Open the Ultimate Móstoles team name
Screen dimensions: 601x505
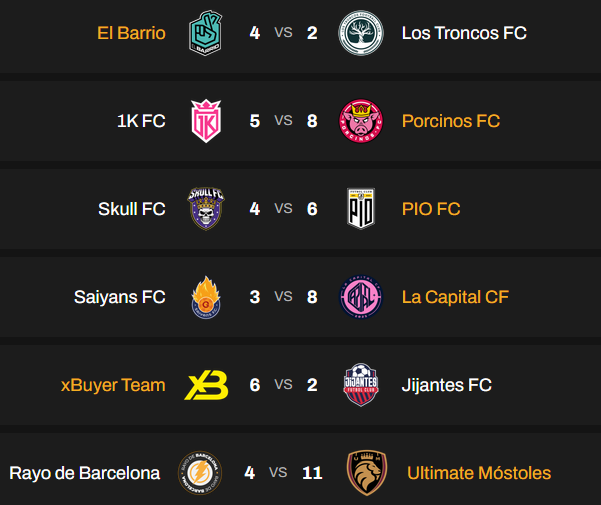[x=479, y=473]
